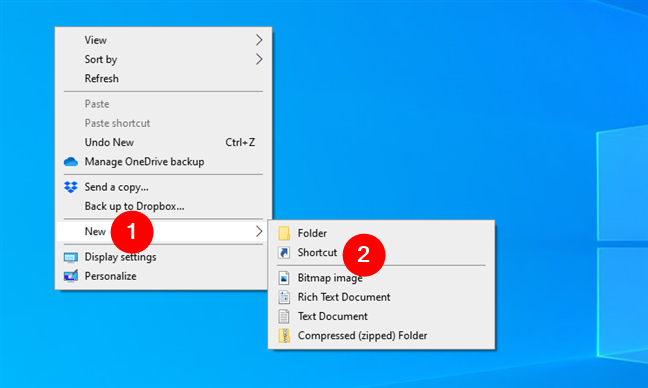
Task: Click the yellow Folder icon in submenu
Action: [284, 233]
